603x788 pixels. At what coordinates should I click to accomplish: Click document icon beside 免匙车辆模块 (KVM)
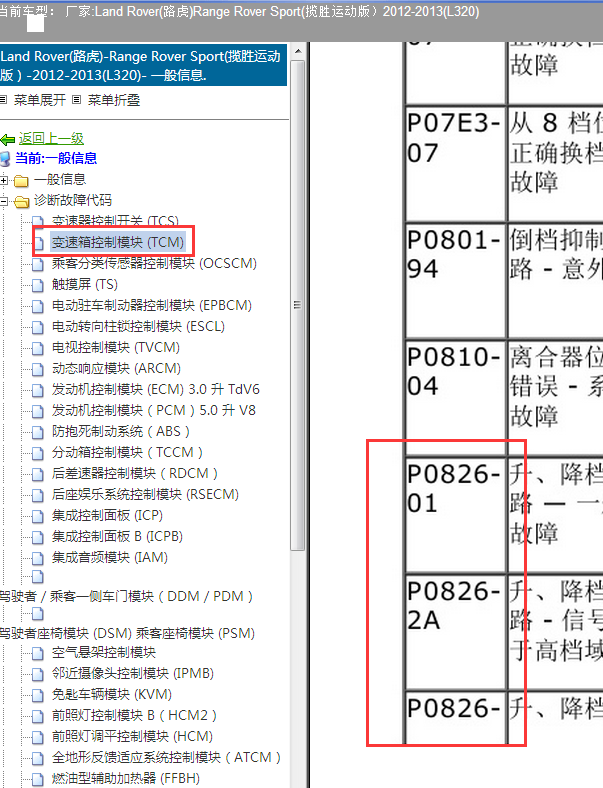pos(38,696)
